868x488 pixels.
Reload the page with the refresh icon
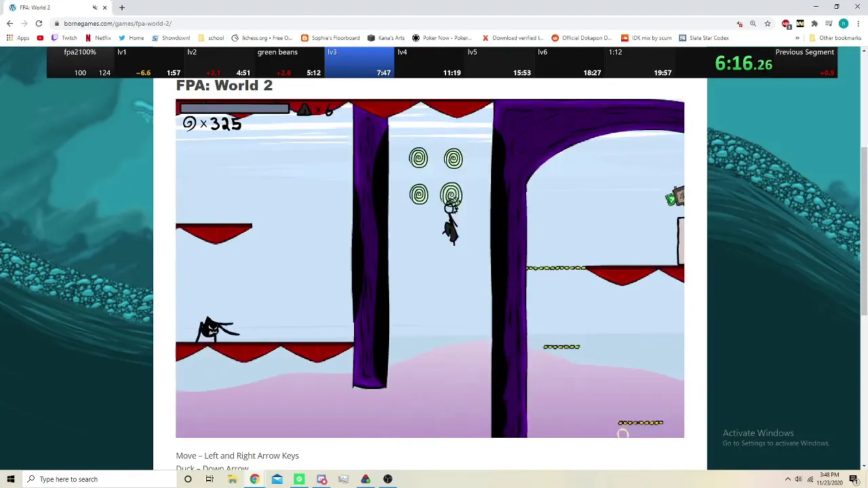(39, 23)
